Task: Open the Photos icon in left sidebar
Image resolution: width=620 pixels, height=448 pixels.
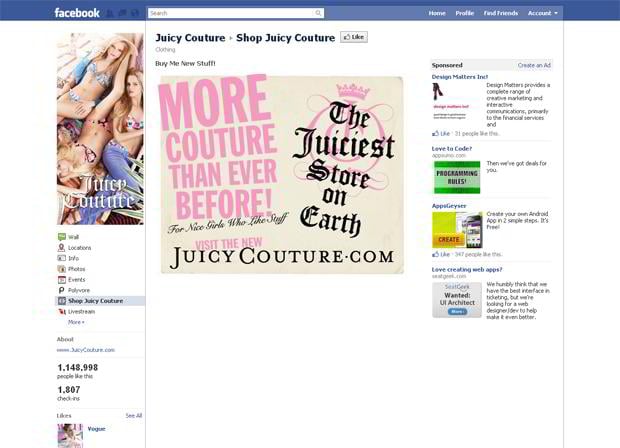Action: point(61,269)
